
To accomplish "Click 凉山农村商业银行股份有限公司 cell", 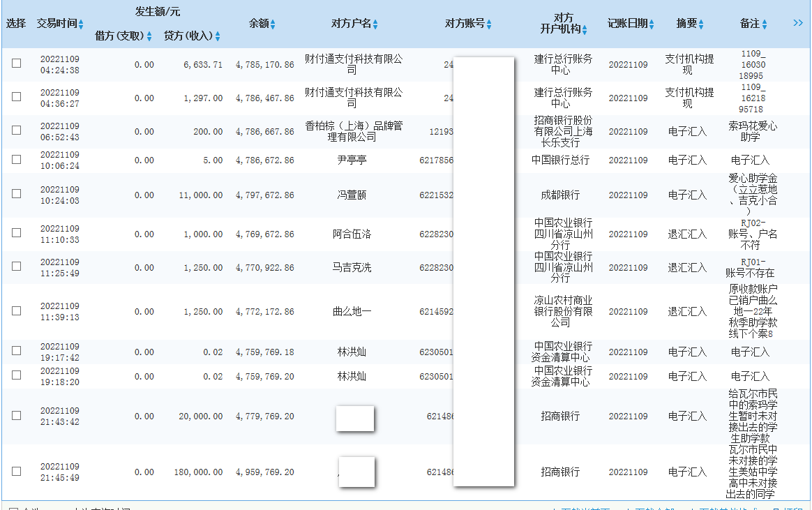I will pyautogui.click(x=563, y=312).
